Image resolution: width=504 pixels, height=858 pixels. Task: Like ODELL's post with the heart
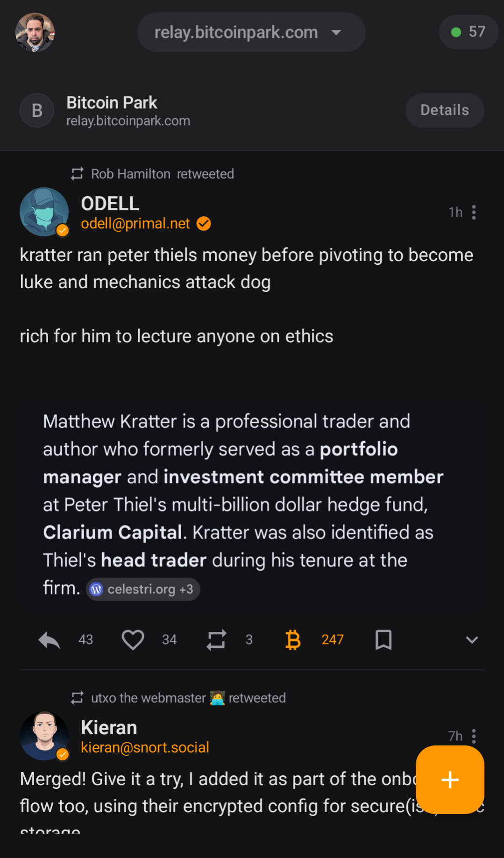[x=133, y=640]
